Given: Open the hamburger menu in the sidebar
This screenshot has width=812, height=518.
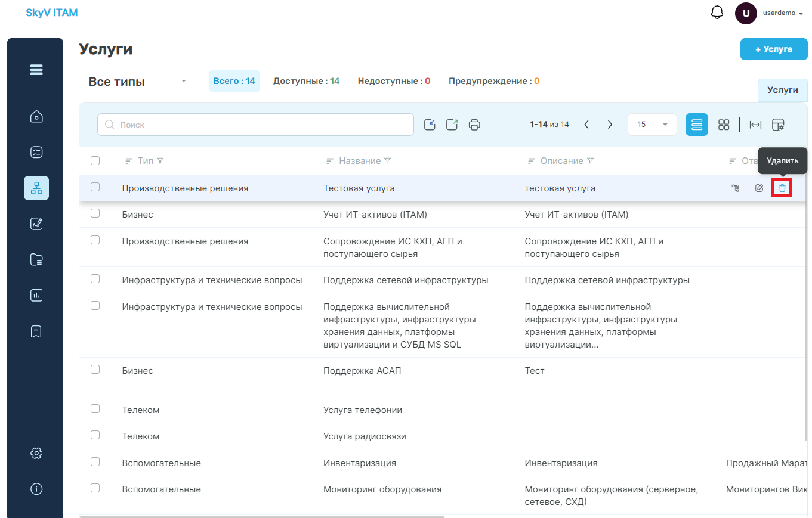Looking at the screenshot, I should point(36,70).
